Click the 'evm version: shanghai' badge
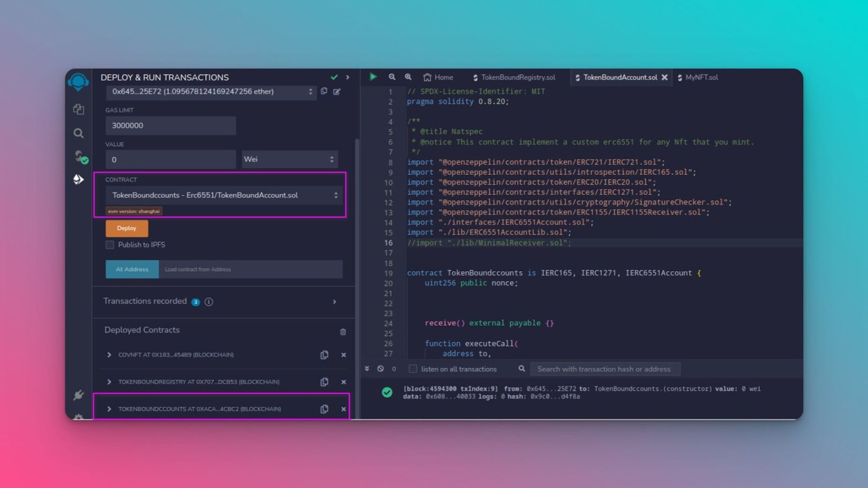Screen dimensions: 868x488 [134, 211]
